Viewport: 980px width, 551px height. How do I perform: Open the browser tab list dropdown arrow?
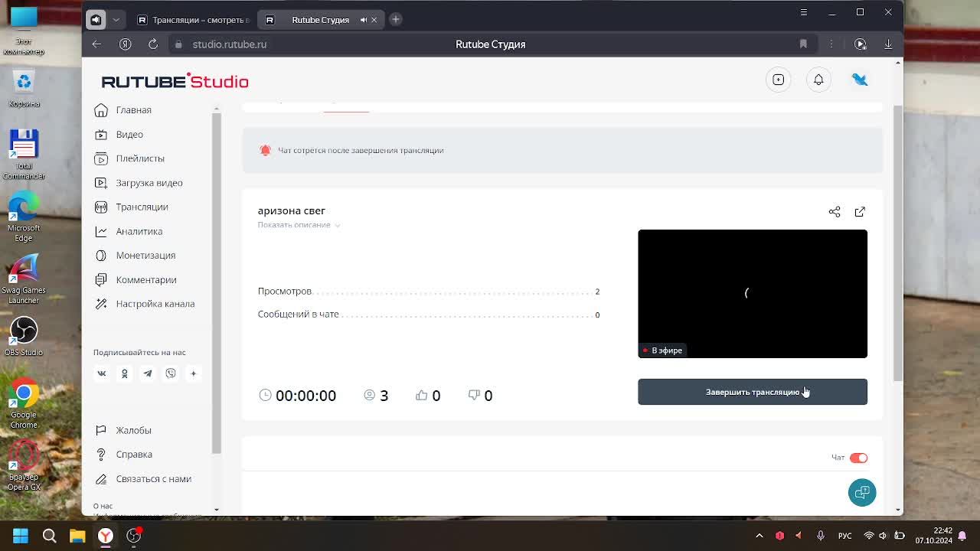pyautogui.click(x=116, y=20)
